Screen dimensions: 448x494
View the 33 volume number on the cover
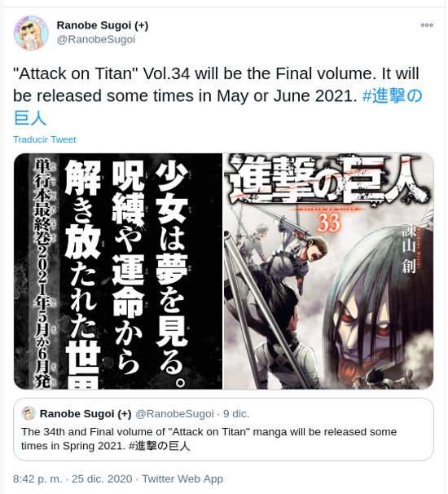[329, 222]
